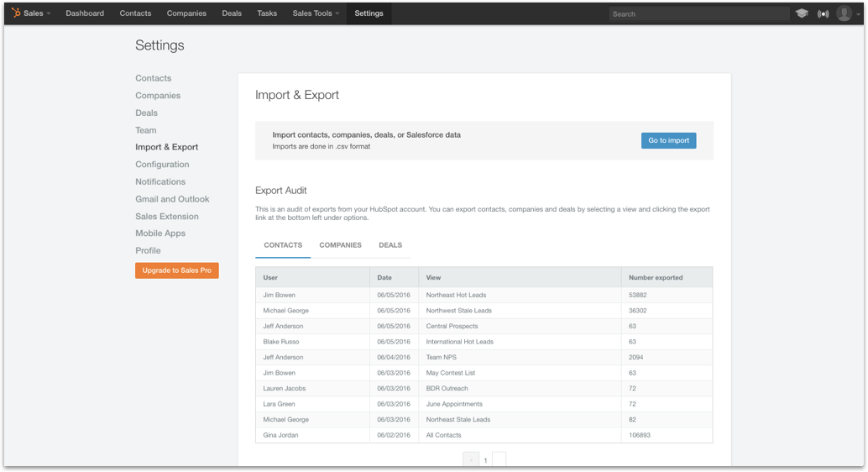Open Team settings in the sidebar

(145, 130)
